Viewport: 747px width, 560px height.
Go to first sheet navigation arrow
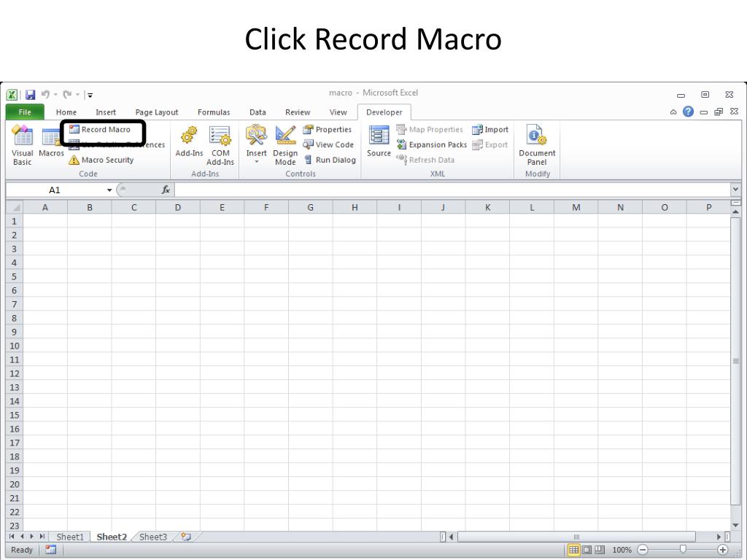(12, 537)
